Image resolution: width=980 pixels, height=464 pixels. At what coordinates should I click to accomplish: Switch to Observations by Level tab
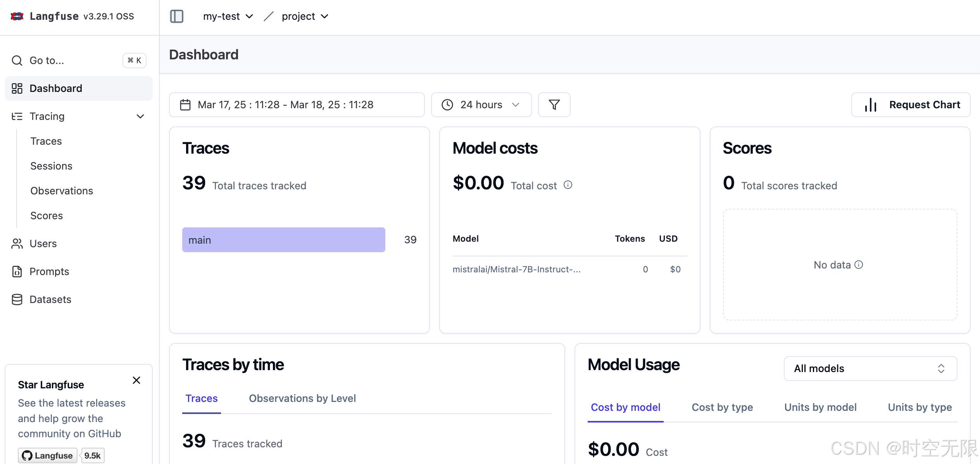coord(302,398)
